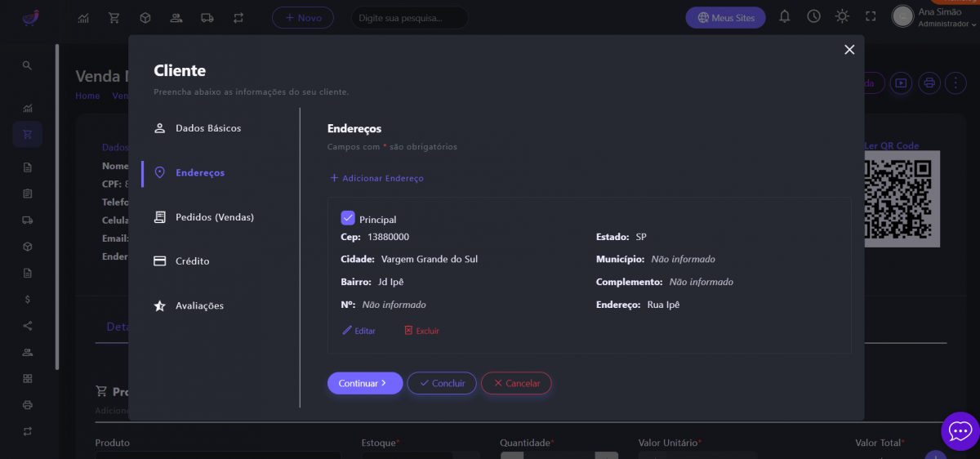The image size is (980, 459).
Task: Open the live chat bubble
Action: click(960, 430)
